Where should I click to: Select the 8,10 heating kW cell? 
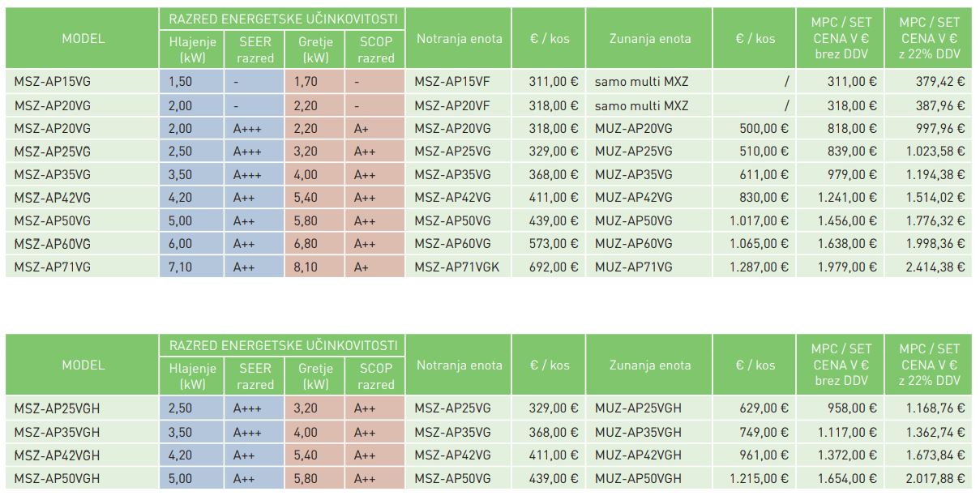click(x=306, y=267)
